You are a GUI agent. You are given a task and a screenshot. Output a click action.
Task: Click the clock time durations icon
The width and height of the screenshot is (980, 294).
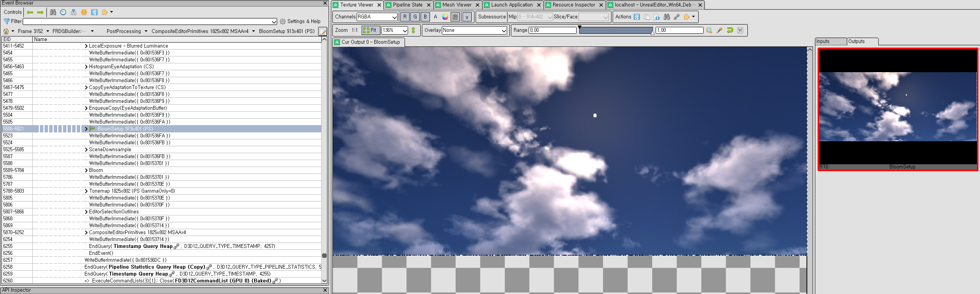coord(63,12)
